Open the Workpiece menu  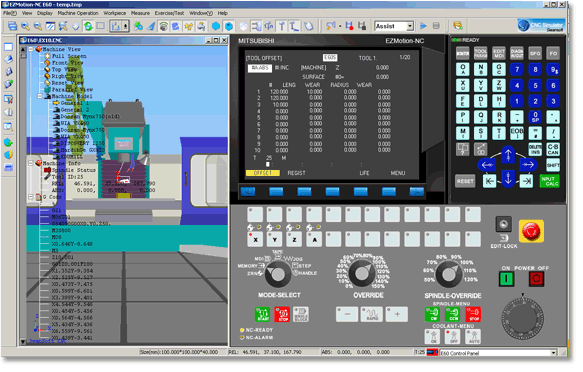point(116,13)
